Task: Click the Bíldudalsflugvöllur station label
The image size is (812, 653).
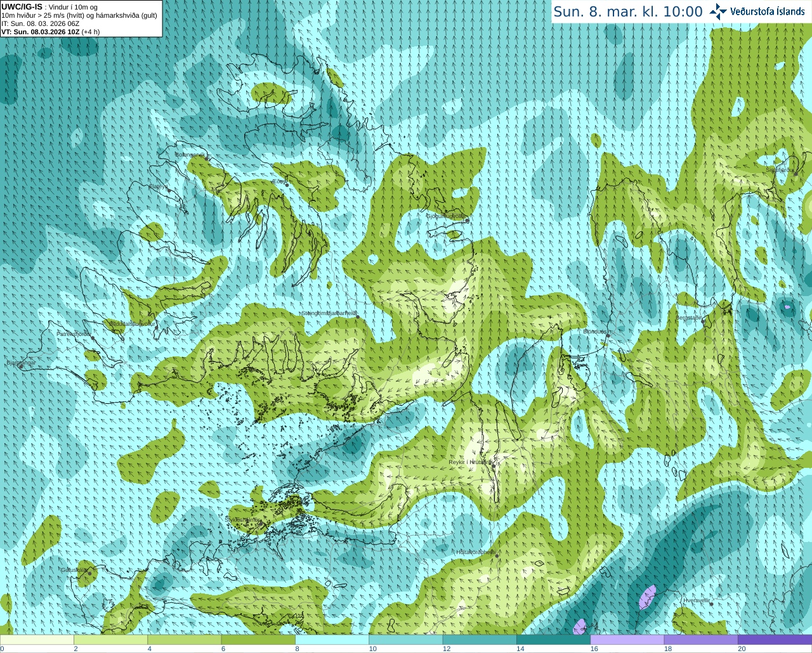Action: coord(133,323)
